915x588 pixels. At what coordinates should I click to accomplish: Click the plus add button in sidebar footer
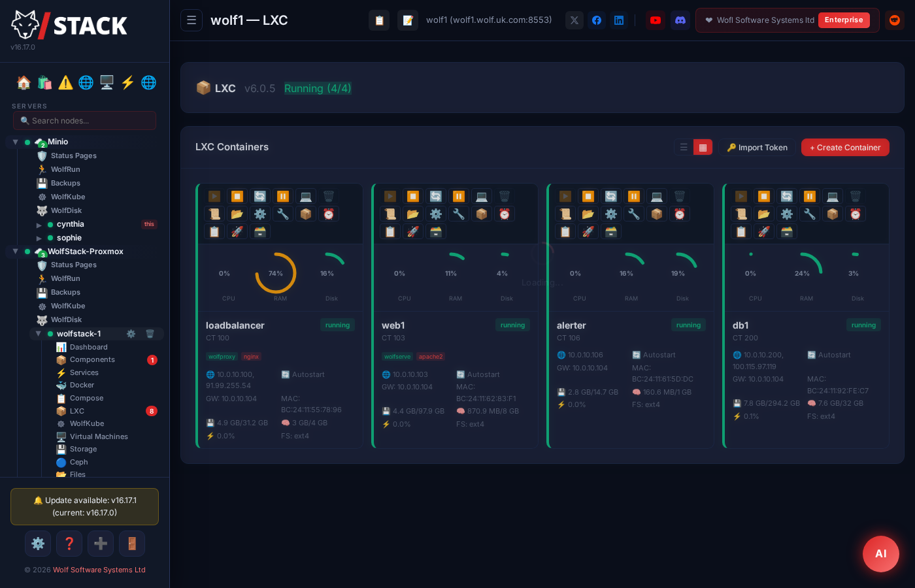tap(101, 544)
